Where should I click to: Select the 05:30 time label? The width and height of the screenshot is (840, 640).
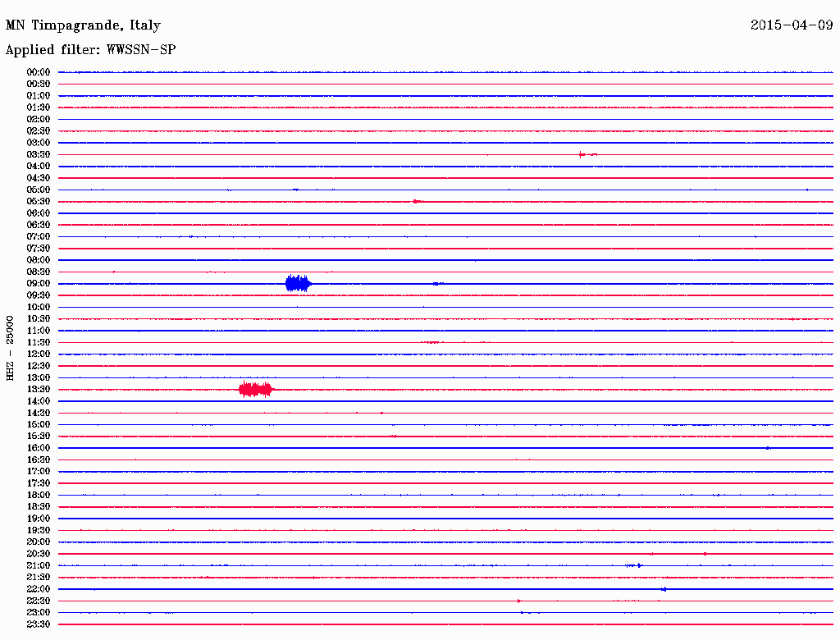coord(38,202)
